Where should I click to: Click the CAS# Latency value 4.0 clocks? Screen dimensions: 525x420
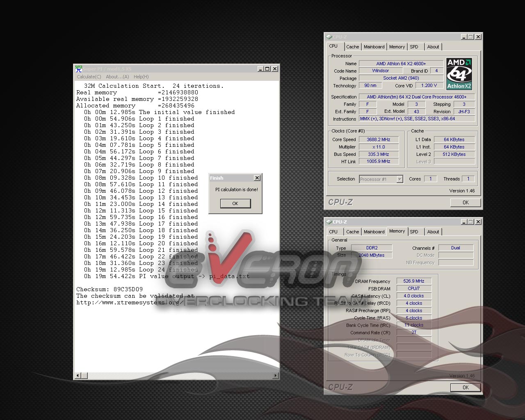coord(414,296)
